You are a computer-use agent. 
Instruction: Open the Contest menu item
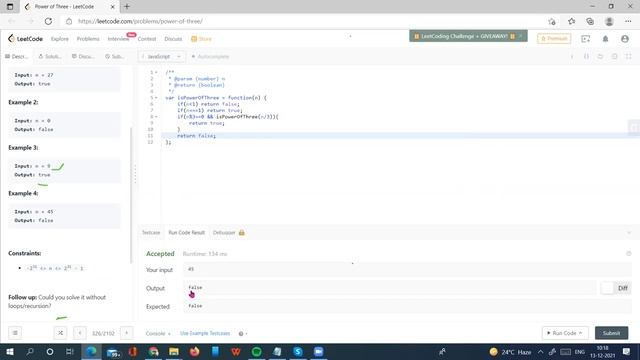pyautogui.click(x=147, y=39)
